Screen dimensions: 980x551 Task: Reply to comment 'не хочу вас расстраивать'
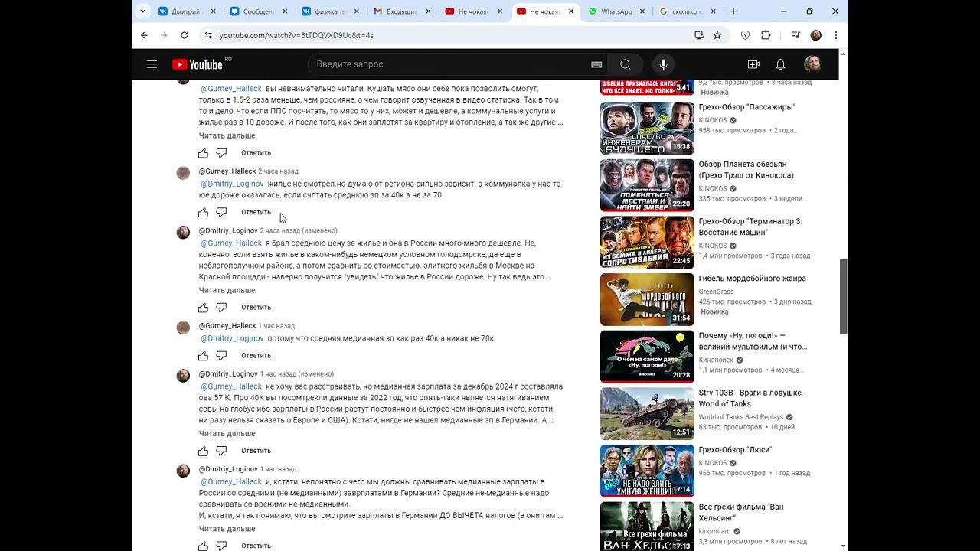coord(256,451)
